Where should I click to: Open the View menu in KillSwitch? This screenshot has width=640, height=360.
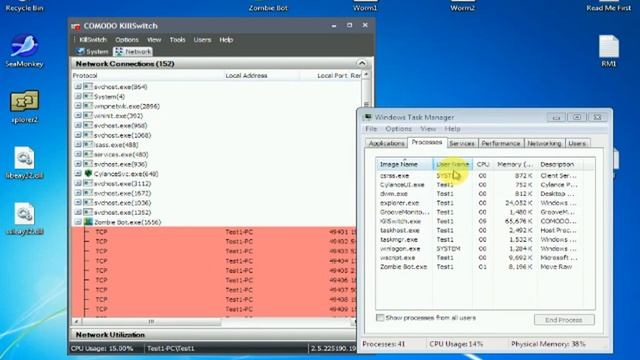154,40
